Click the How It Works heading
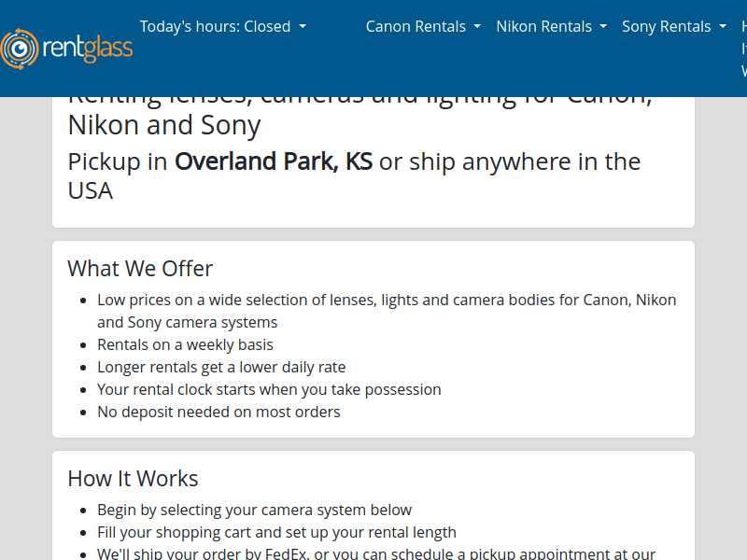The image size is (747, 560). coord(133,479)
